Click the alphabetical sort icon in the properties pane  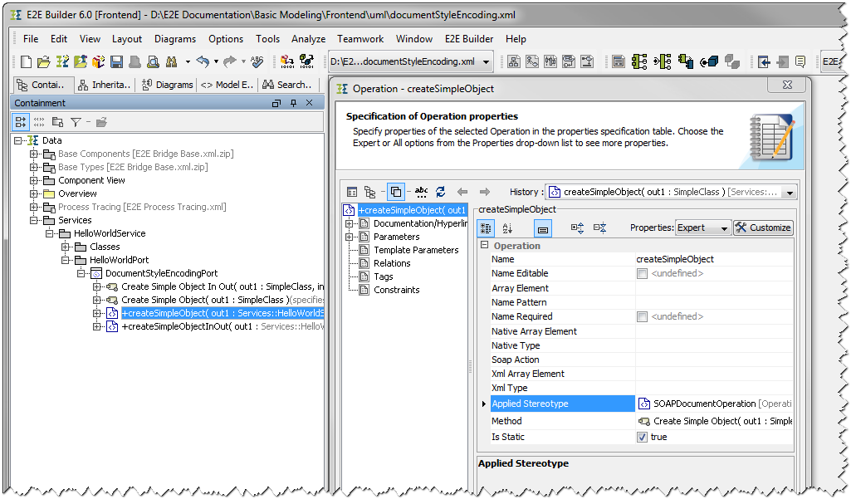coord(507,228)
